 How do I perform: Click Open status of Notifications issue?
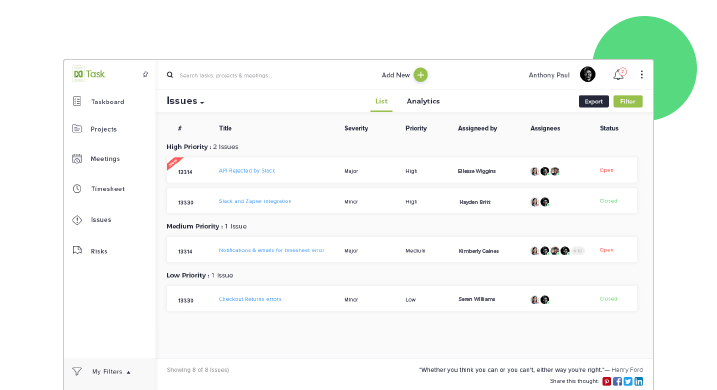(x=606, y=250)
